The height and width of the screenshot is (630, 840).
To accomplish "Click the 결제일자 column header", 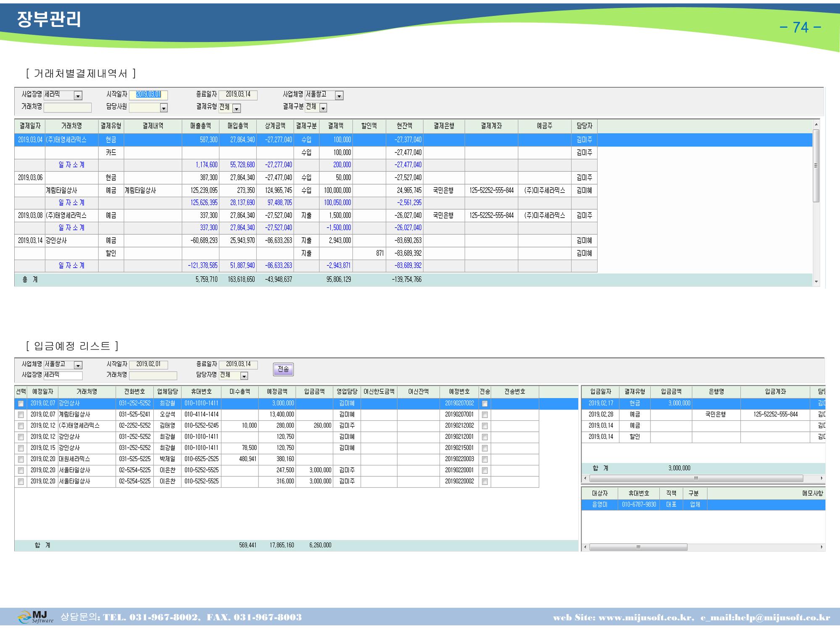I will click(30, 126).
